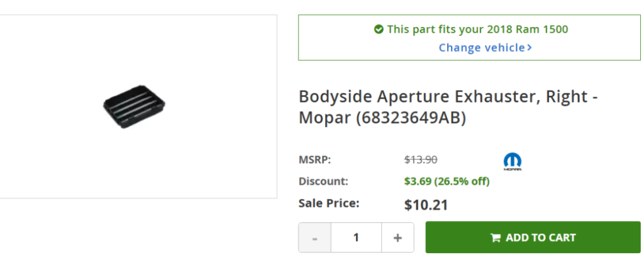The image size is (644, 257).
Task: Open the black exhauster product image
Action: tap(134, 107)
